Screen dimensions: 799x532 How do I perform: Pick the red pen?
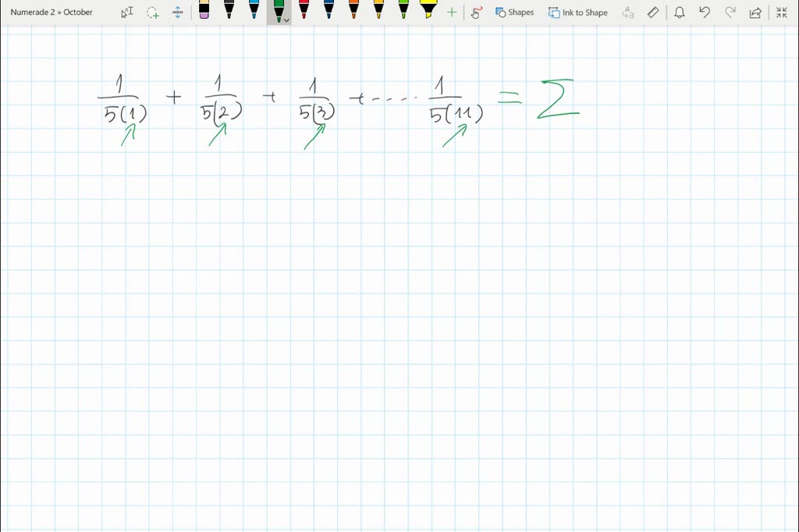tap(304, 12)
